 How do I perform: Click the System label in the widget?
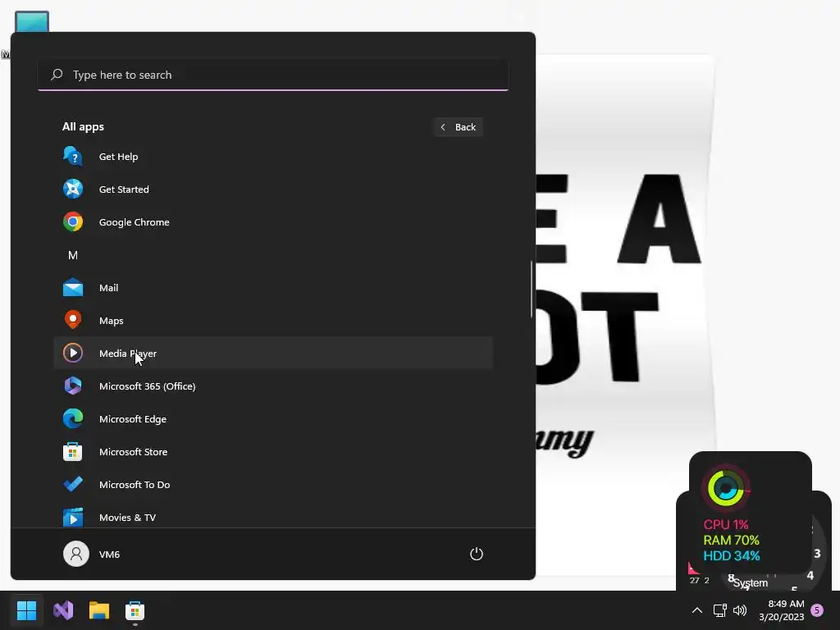tap(750, 582)
